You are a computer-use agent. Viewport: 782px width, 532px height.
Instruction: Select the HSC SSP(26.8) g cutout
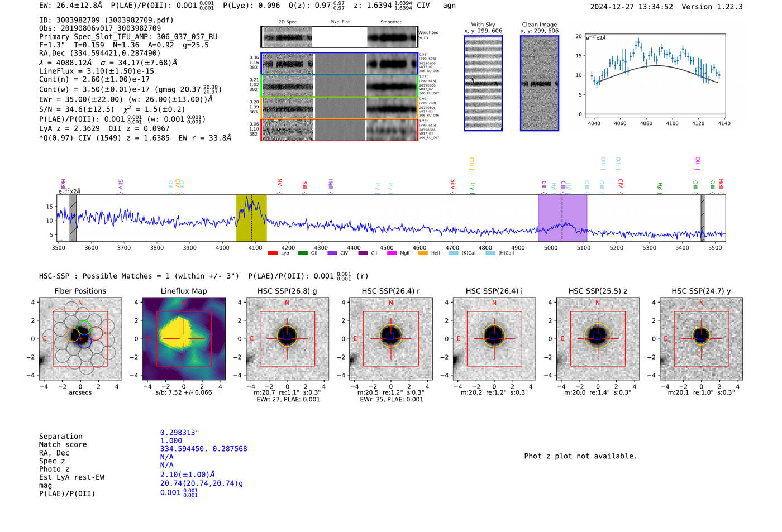287,339
